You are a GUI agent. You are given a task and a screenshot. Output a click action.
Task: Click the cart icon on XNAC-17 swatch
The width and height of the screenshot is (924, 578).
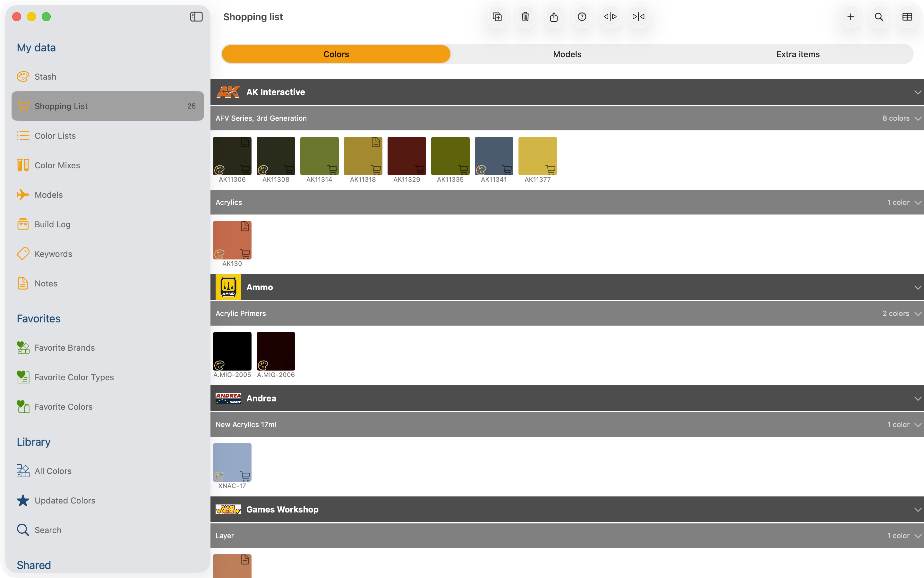(x=245, y=476)
